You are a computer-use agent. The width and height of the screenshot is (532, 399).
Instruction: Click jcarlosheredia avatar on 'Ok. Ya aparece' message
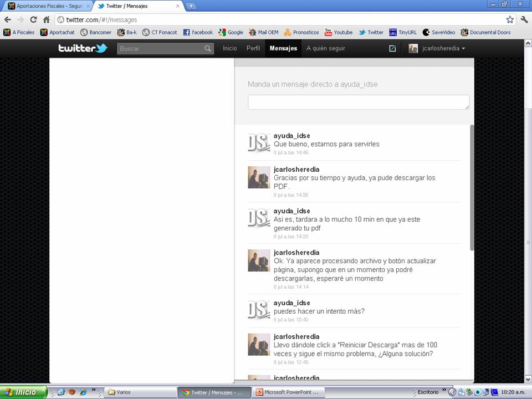[259, 260]
